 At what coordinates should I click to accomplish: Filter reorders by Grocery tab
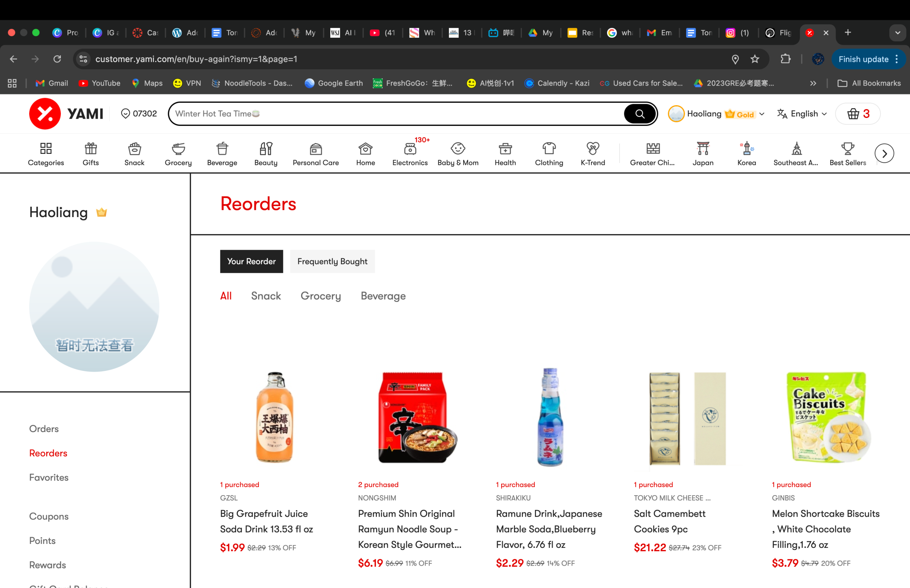[321, 296]
